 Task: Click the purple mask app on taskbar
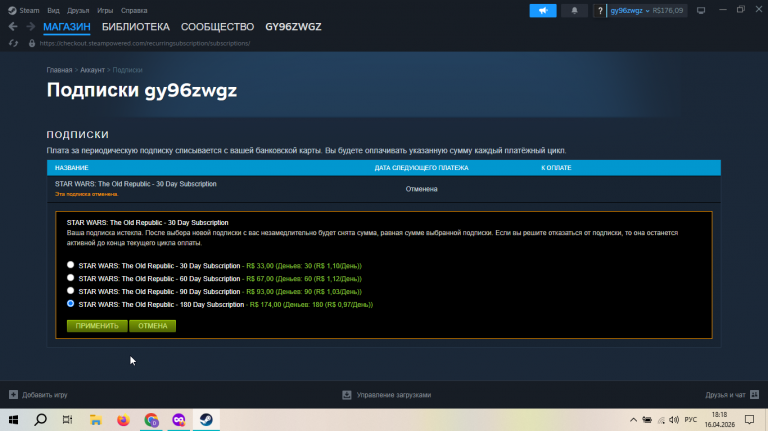[179, 420]
